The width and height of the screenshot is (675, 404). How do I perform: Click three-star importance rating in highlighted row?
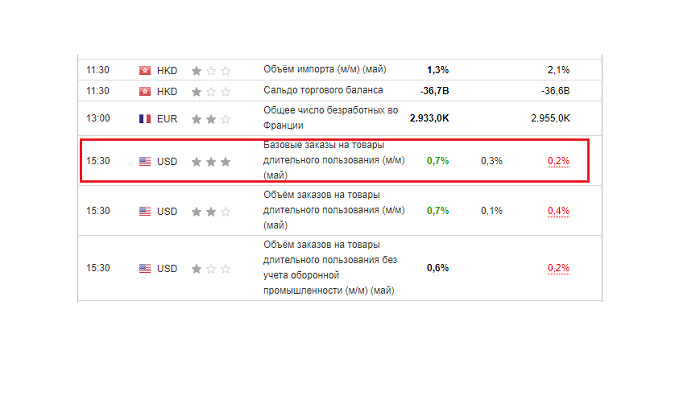[211, 161]
